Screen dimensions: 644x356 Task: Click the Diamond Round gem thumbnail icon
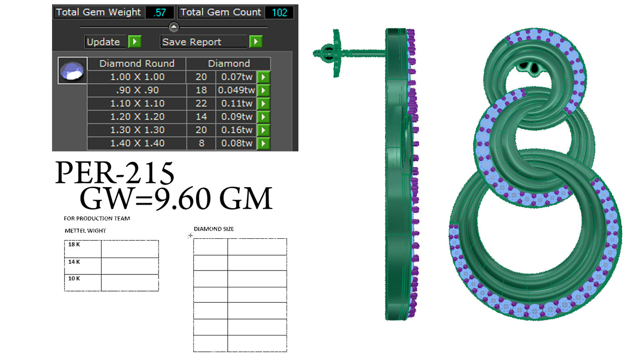click(72, 70)
